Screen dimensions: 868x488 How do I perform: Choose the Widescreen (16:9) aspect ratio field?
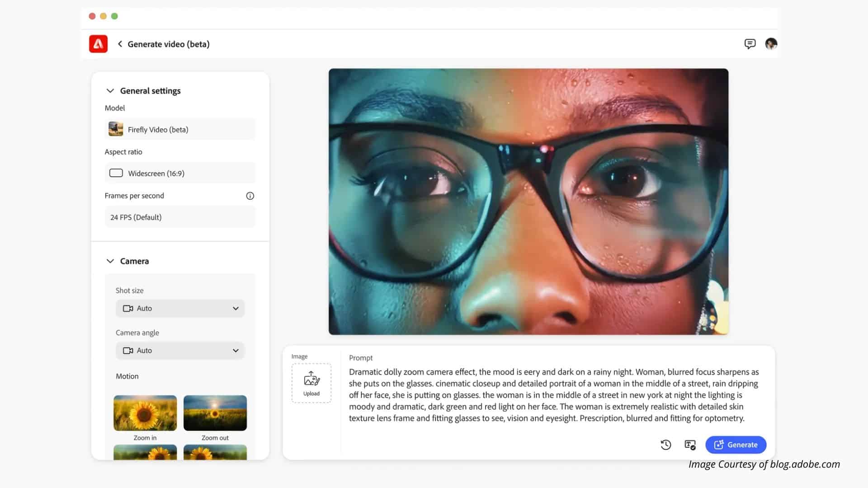click(180, 174)
